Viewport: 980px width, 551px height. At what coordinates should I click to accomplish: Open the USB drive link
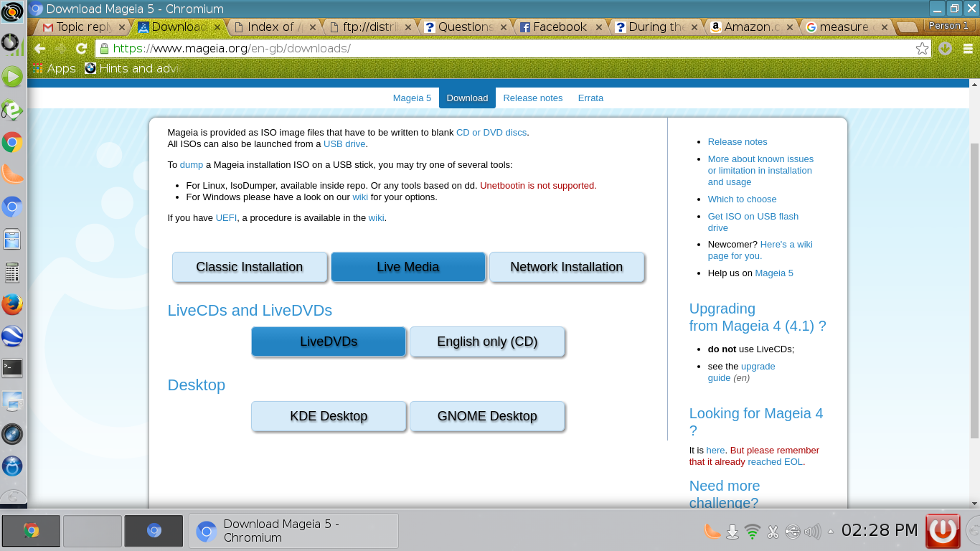click(345, 144)
